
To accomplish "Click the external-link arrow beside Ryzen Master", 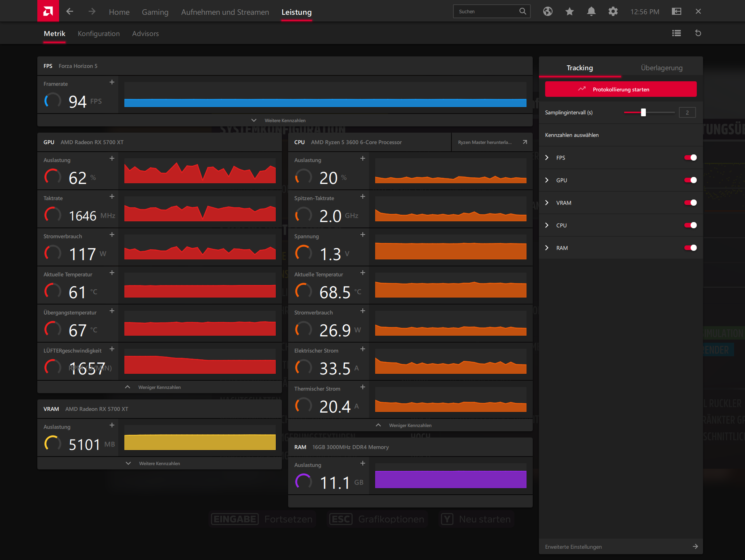I will [x=525, y=142].
